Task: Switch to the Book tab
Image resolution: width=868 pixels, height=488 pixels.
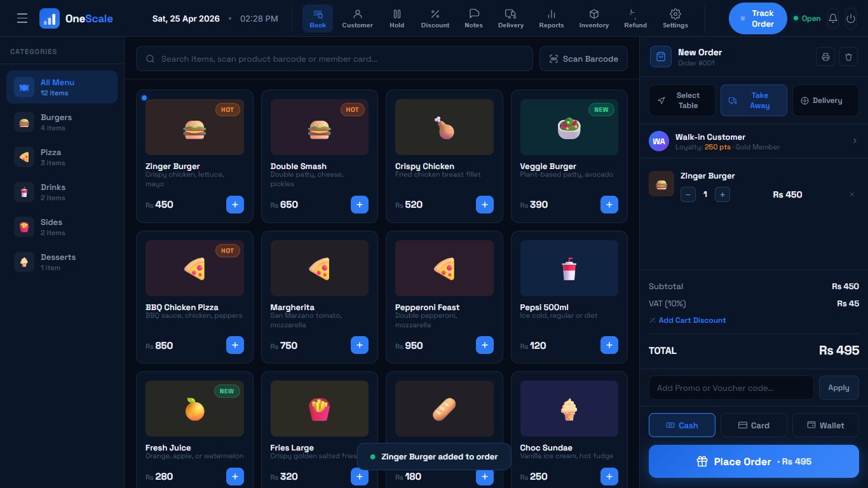Action: point(318,18)
